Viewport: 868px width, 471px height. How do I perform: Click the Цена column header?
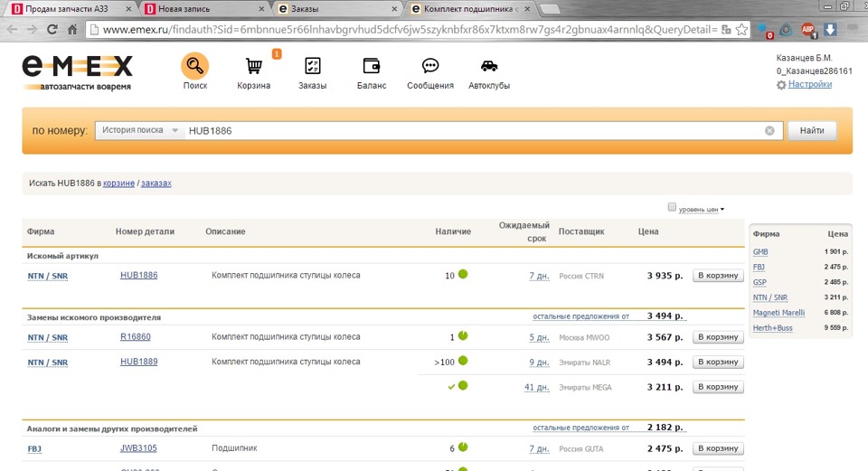pos(648,231)
